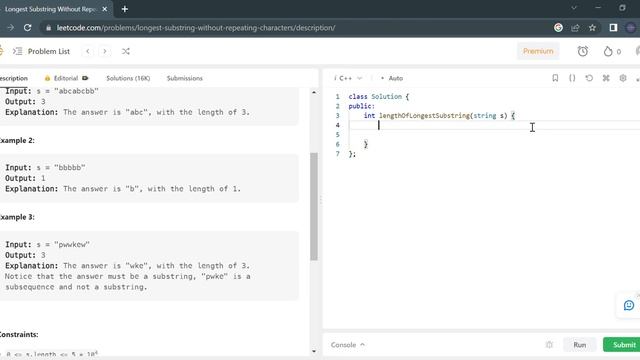This screenshot has width=640, height=360.
Task: Share this page via the share icon
Action: point(575,28)
